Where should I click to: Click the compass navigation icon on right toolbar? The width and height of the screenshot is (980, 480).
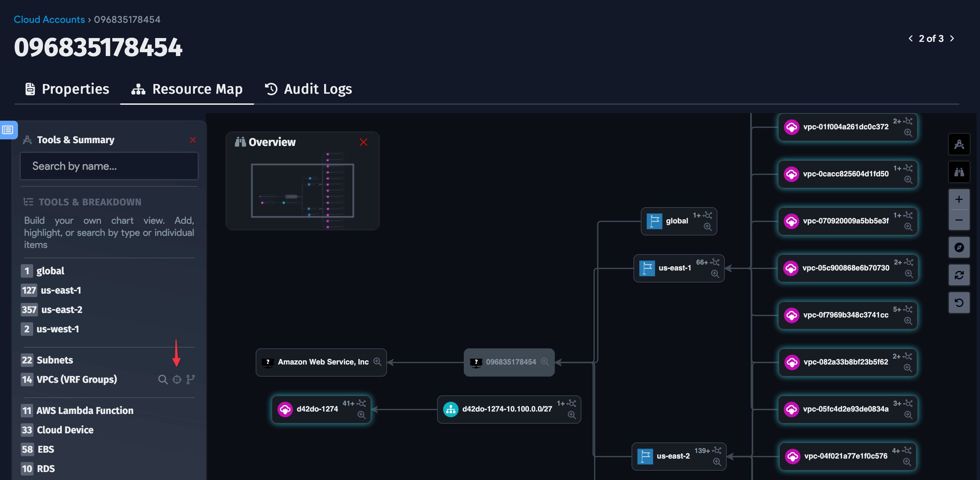[x=959, y=247]
